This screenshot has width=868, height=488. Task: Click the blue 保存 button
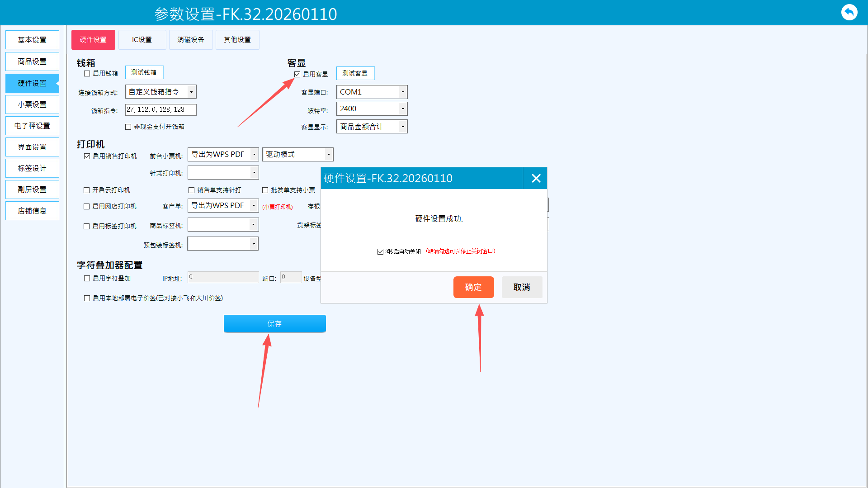click(x=274, y=323)
